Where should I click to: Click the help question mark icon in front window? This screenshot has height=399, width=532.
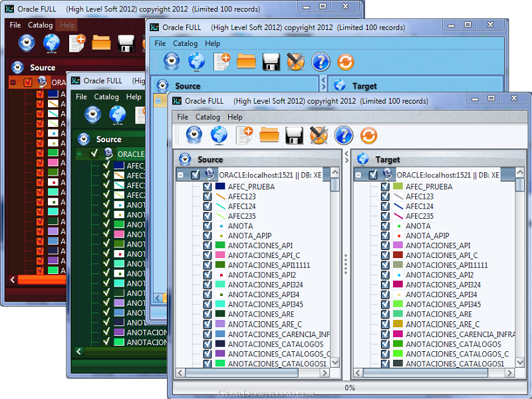(x=344, y=136)
